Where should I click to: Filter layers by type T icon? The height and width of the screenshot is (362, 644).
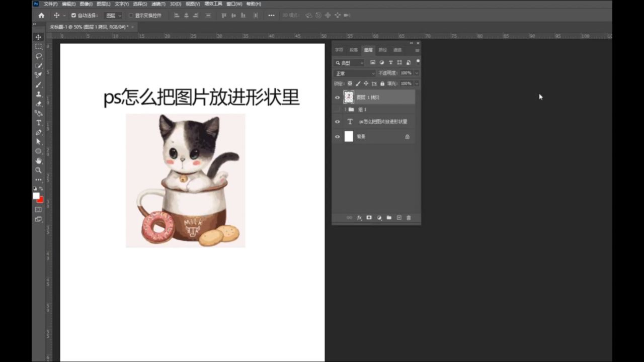coord(390,62)
